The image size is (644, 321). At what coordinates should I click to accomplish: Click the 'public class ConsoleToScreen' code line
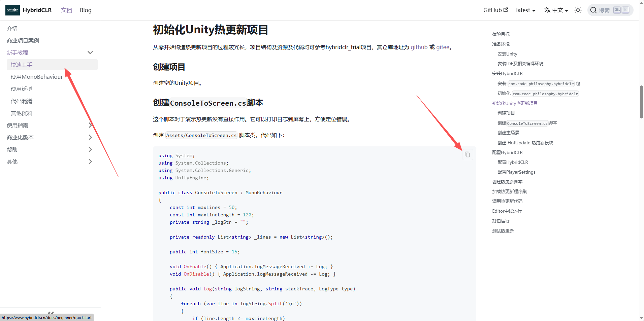(x=220, y=192)
